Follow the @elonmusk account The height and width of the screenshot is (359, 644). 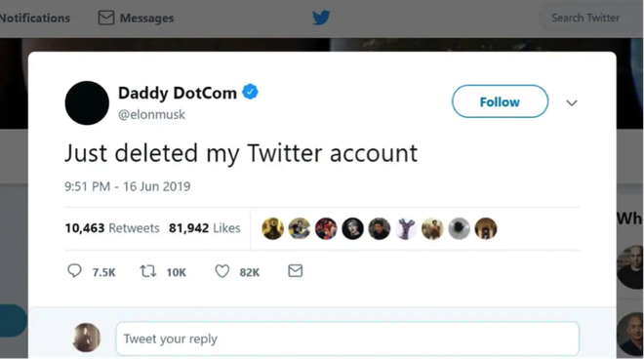(x=500, y=101)
